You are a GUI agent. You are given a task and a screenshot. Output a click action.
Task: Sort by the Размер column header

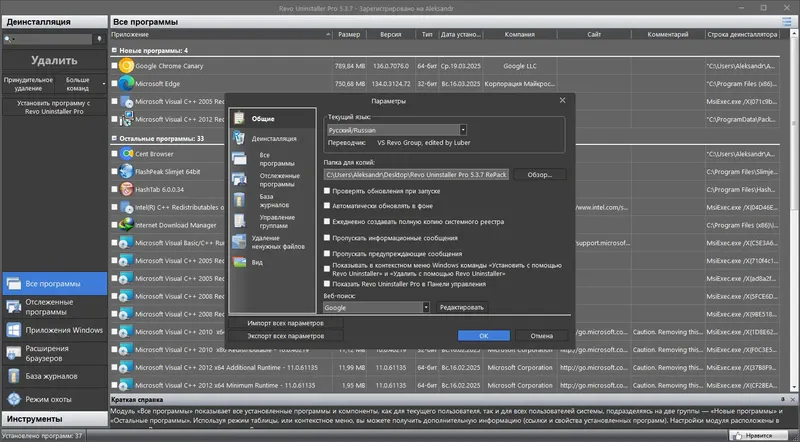[349, 34]
